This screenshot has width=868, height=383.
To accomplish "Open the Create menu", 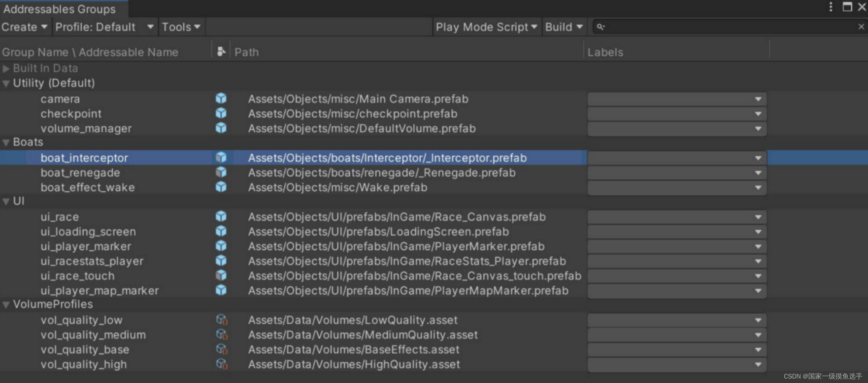I will (24, 27).
